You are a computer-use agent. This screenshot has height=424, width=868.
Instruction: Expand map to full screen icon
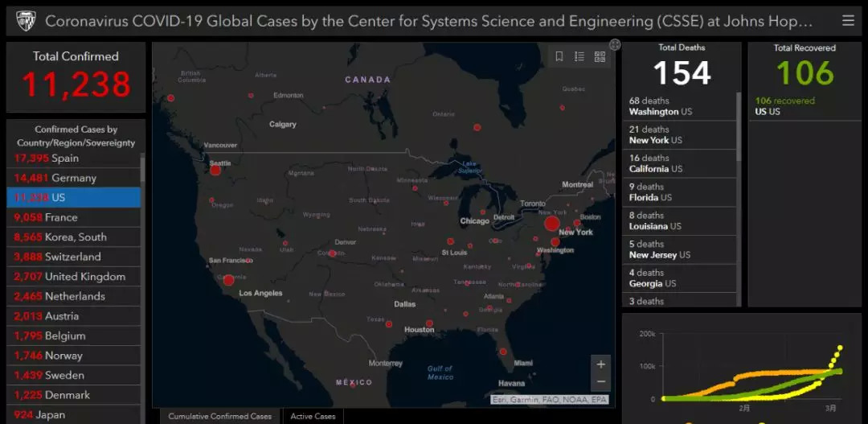point(615,45)
